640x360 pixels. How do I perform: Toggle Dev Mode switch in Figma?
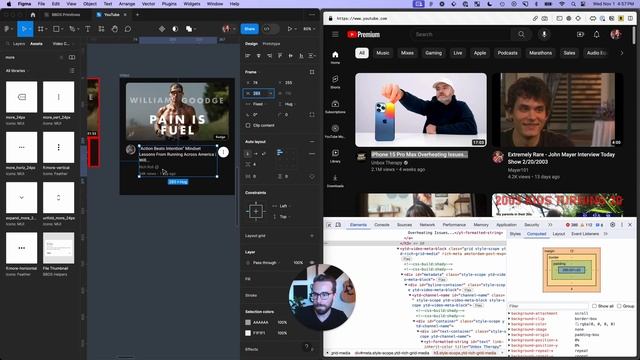[x=271, y=29]
